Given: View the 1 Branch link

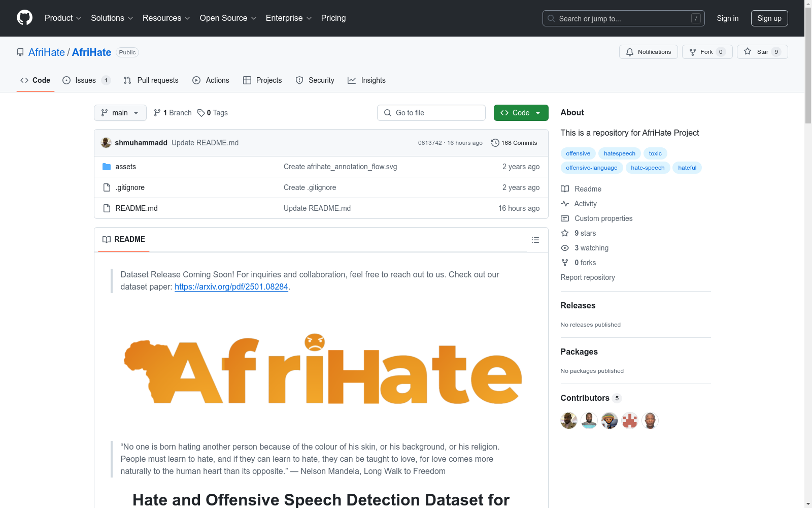Looking at the screenshot, I should 173,113.
